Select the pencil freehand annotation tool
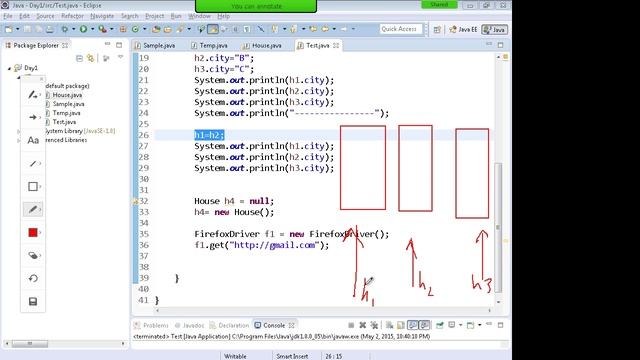Image resolution: width=640 pixels, height=360 pixels. [x=33, y=209]
